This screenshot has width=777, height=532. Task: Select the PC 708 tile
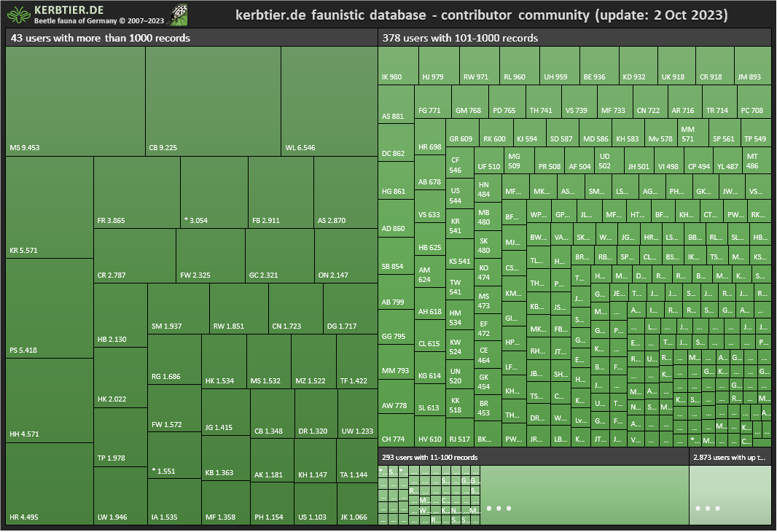(754, 101)
